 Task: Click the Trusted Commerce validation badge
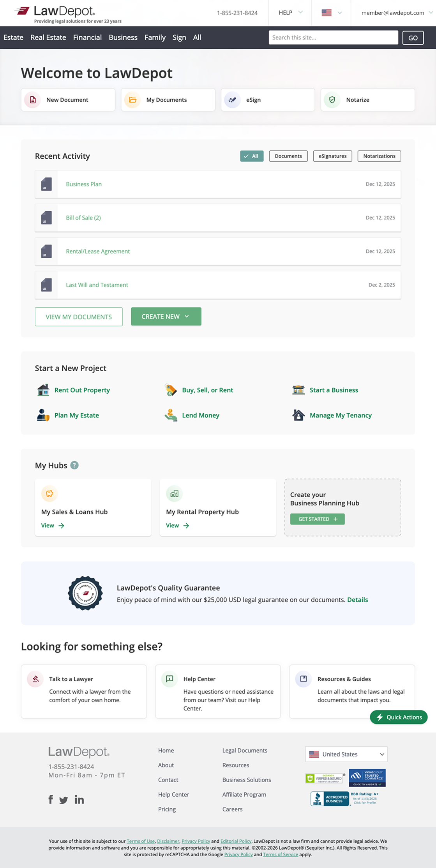tap(367, 778)
